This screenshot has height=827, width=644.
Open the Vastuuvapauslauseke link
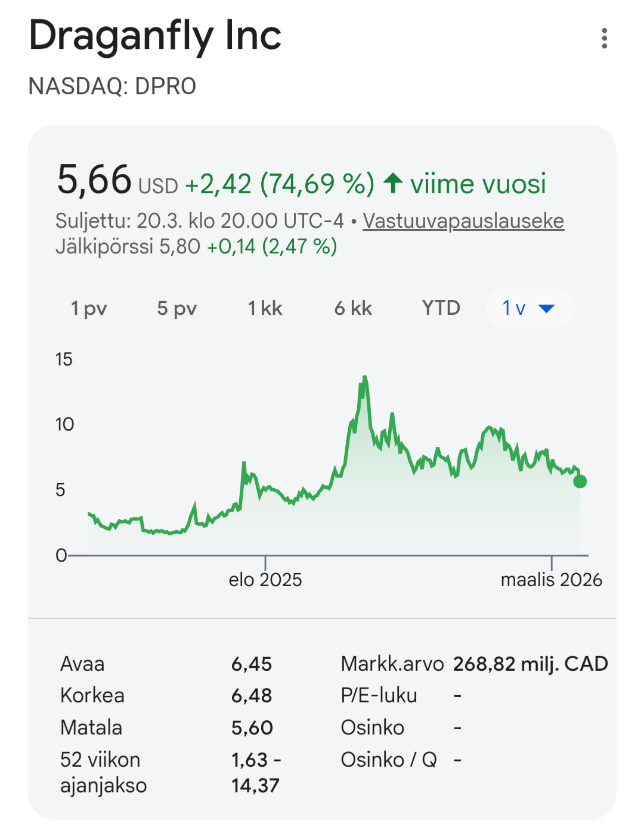pyautogui.click(x=463, y=221)
